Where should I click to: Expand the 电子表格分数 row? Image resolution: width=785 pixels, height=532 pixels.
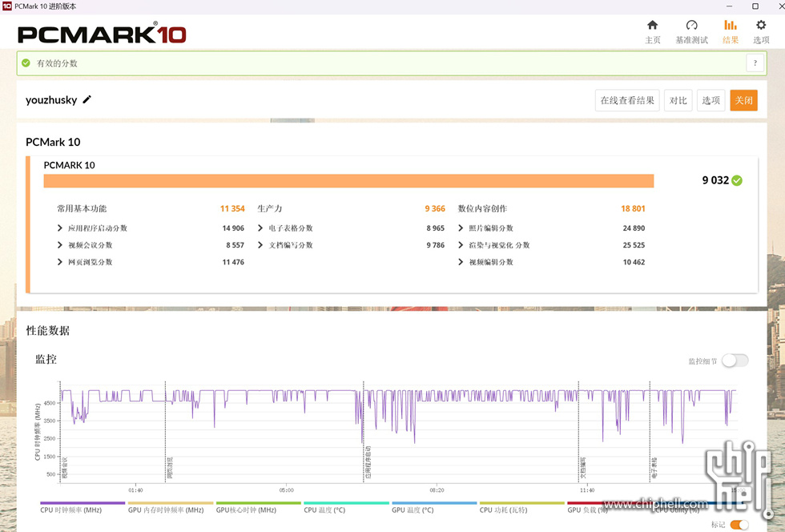[x=260, y=228]
